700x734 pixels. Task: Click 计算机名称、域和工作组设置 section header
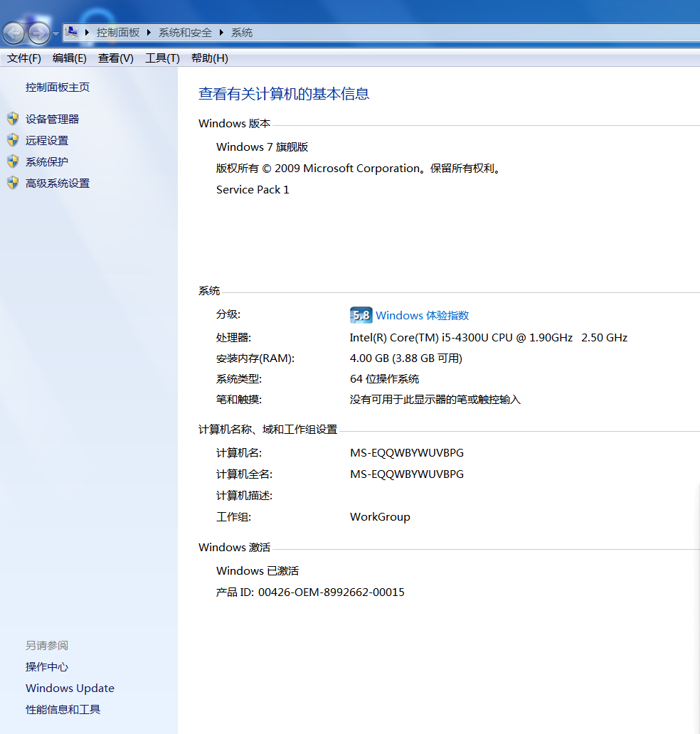[x=267, y=430]
